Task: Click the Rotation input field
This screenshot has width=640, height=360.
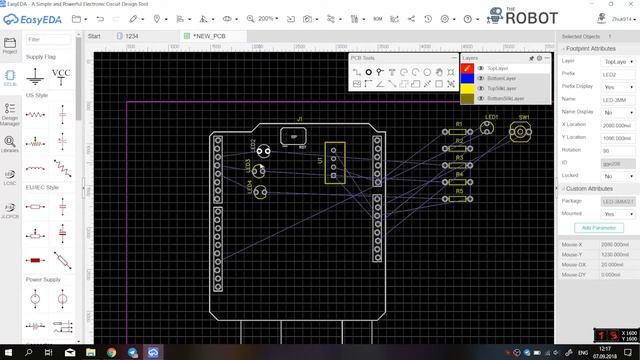Action: point(618,151)
